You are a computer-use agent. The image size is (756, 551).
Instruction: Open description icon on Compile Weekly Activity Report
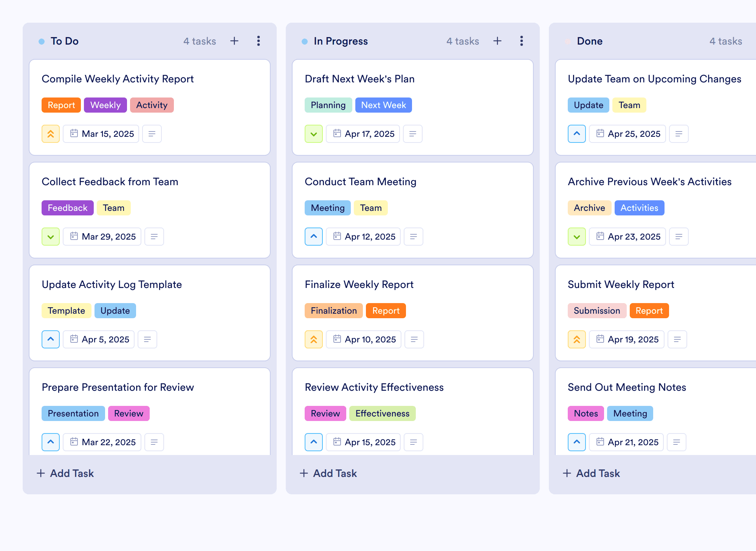(x=152, y=134)
